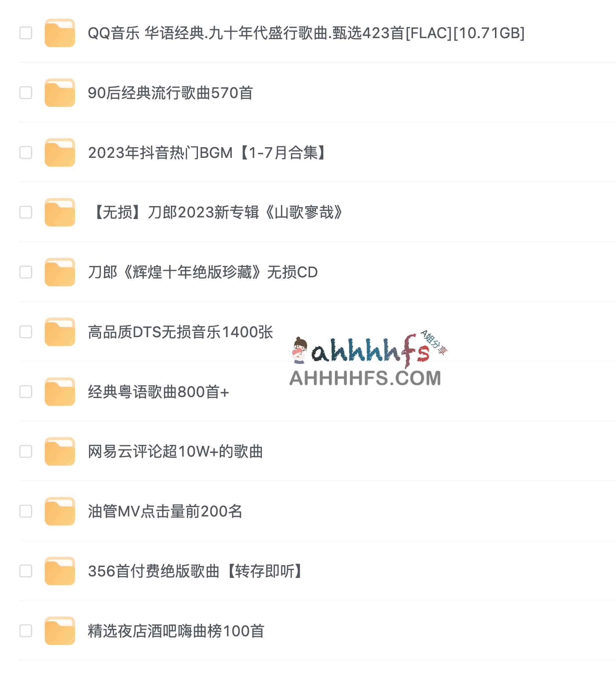Screen dimensions: 616x675
Task: Open the 油管MV点击量前200名 folder icon
Action: [x=60, y=511]
